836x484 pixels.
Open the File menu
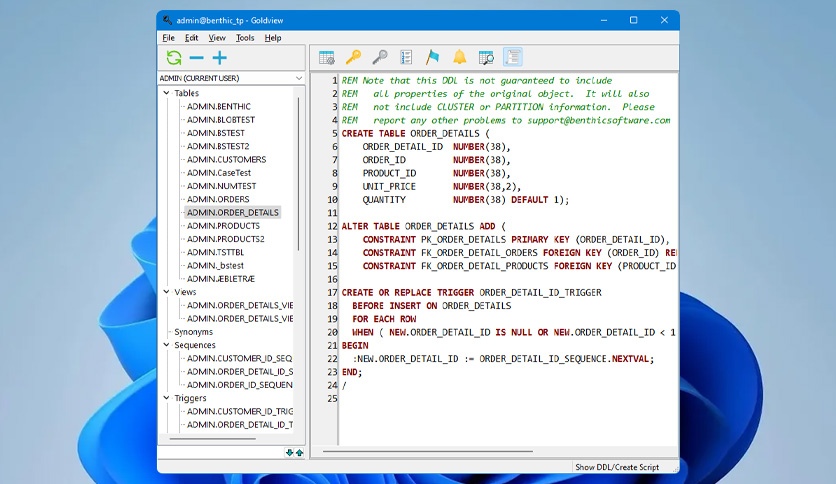168,38
